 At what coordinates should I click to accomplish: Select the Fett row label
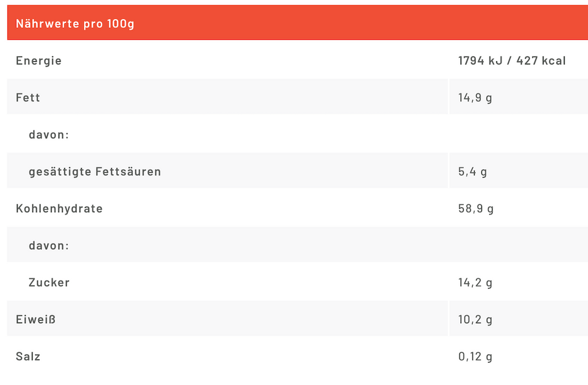28,97
